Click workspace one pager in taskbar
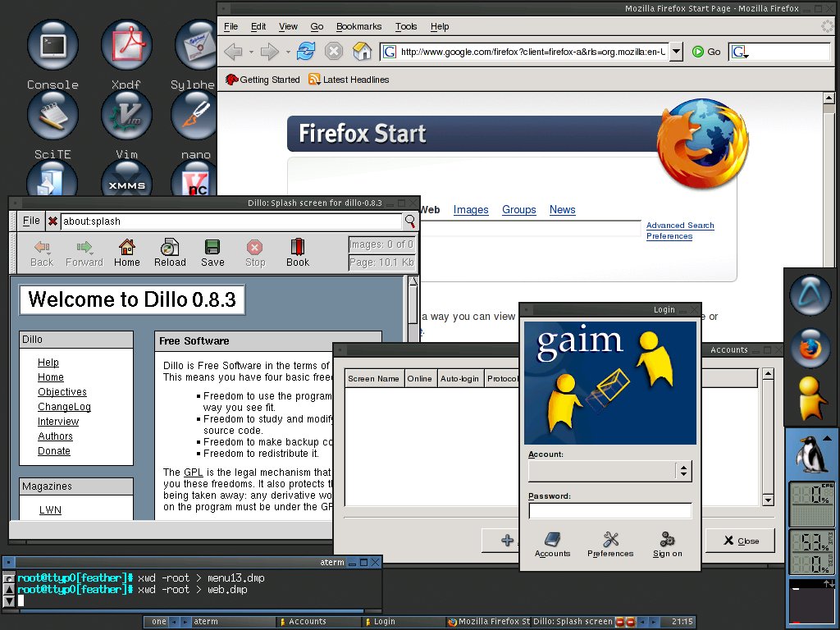 158,622
